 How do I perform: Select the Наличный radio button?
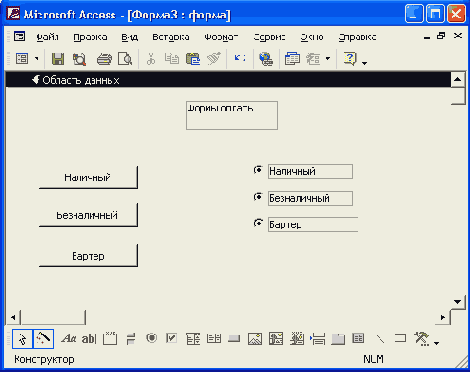[x=258, y=170]
